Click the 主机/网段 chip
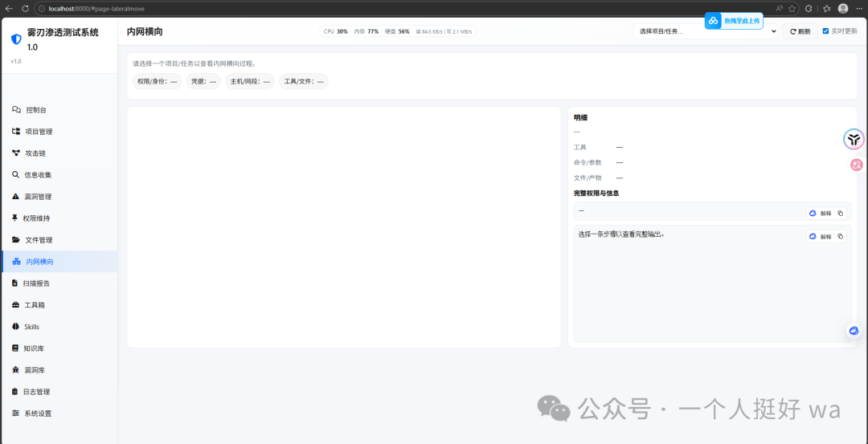Screen dimensions: 868x444 [x=250, y=81]
